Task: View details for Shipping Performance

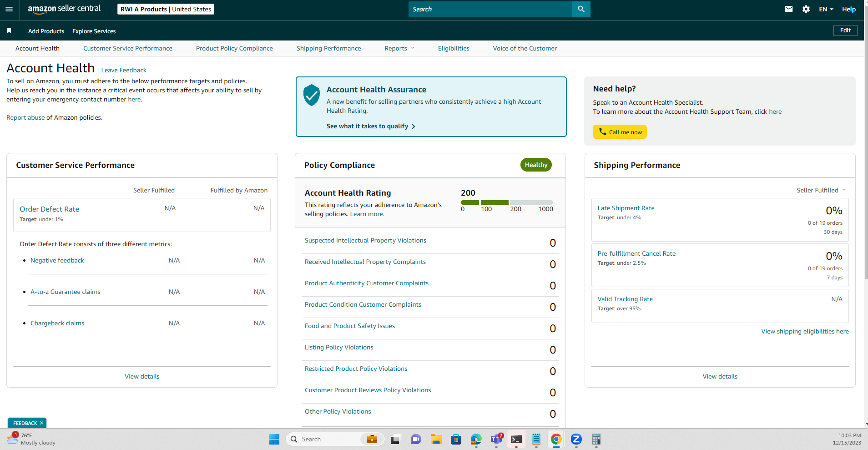Action: click(x=720, y=376)
